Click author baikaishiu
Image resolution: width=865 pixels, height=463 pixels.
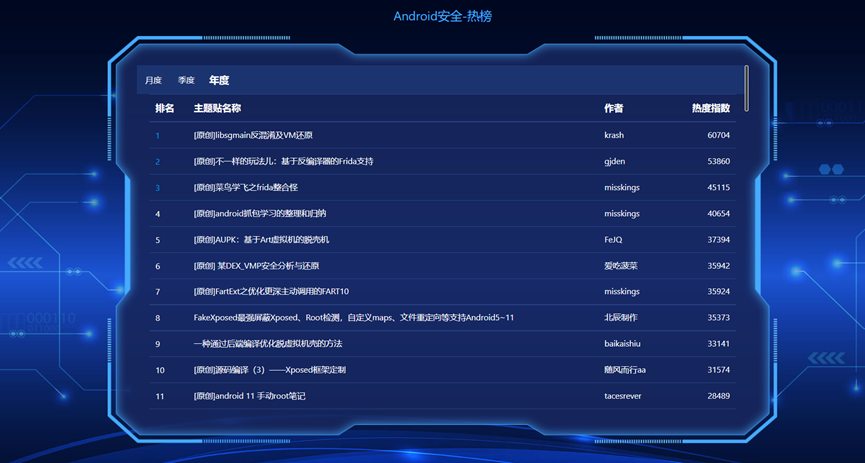pyautogui.click(x=622, y=344)
